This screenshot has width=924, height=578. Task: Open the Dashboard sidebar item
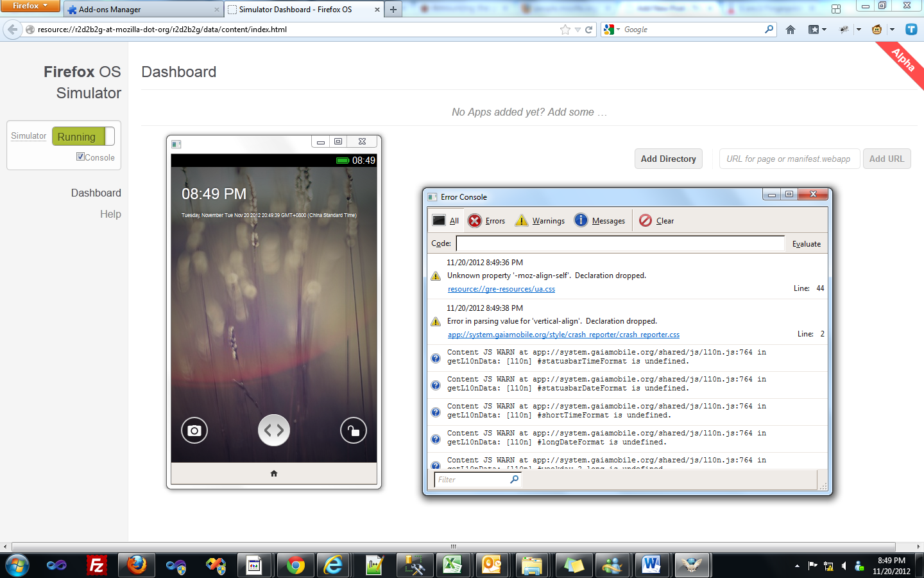click(96, 193)
